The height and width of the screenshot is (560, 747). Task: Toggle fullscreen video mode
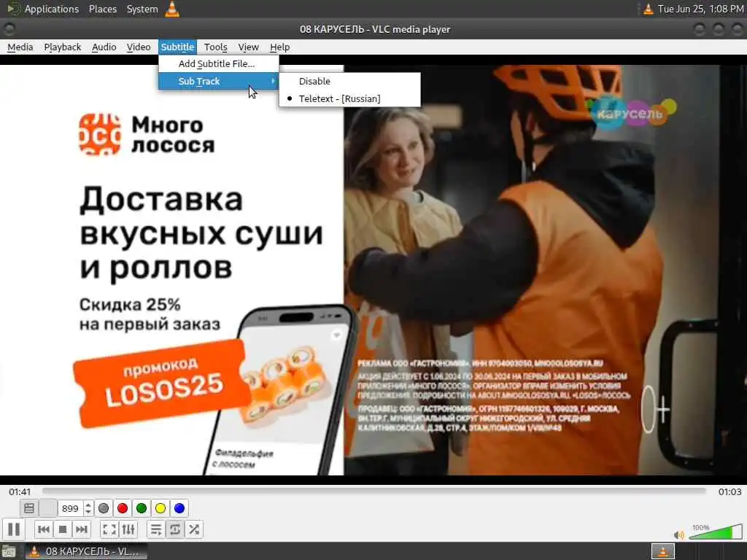pos(109,529)
